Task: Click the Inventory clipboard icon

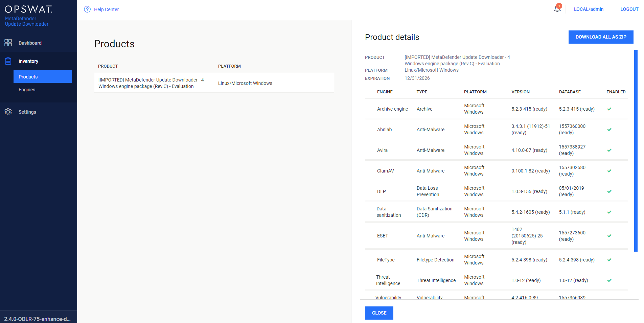Action: pyautogui.click(x=8, y=61)
